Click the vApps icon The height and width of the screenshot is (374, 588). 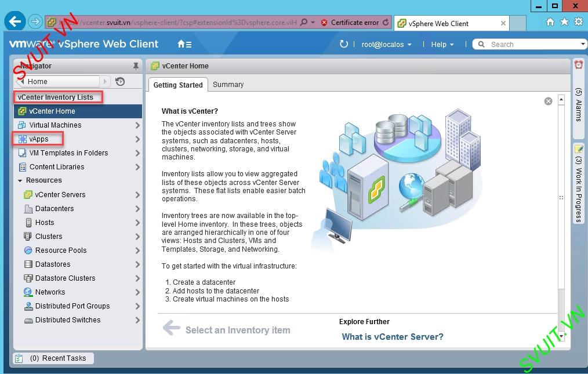click(22, 139)
